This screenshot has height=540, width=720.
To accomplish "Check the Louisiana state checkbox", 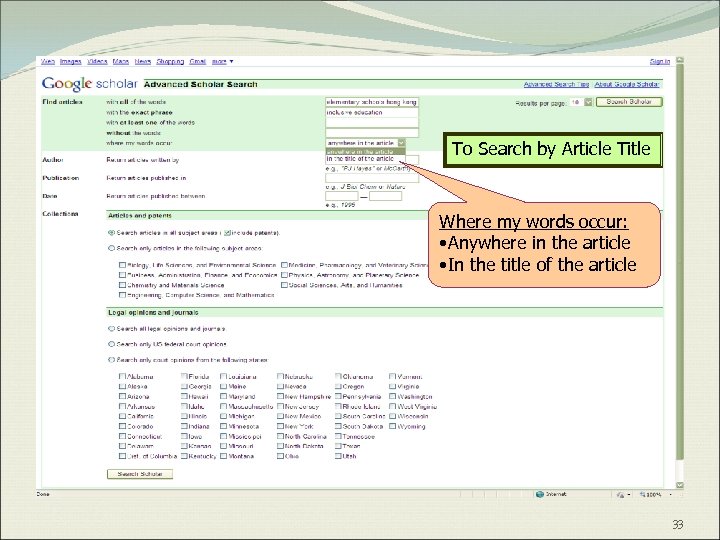I will (223, 377).
